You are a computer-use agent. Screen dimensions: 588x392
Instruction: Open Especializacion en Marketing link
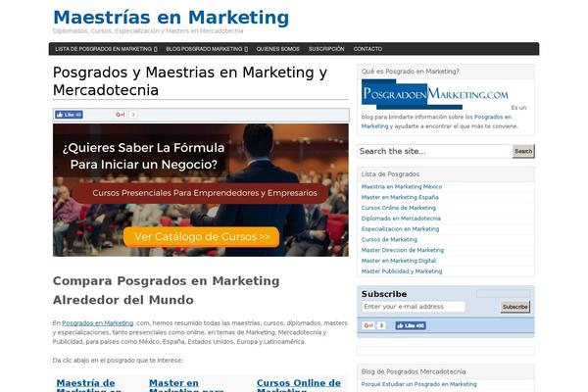[400, 228]
